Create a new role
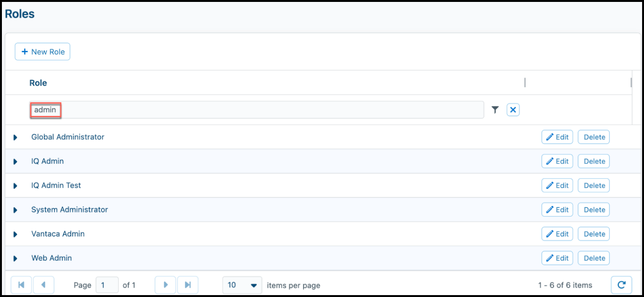Screen dimensions: 644x297 [x=43, y=52]
